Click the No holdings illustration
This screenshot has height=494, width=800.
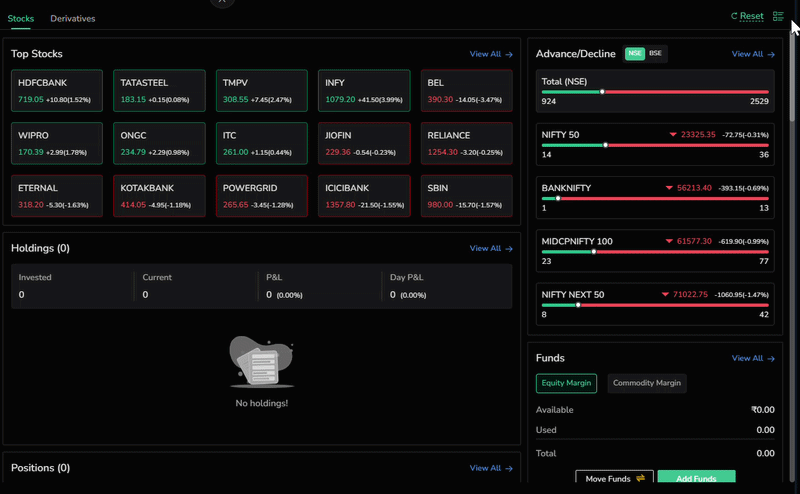[261, 362]
